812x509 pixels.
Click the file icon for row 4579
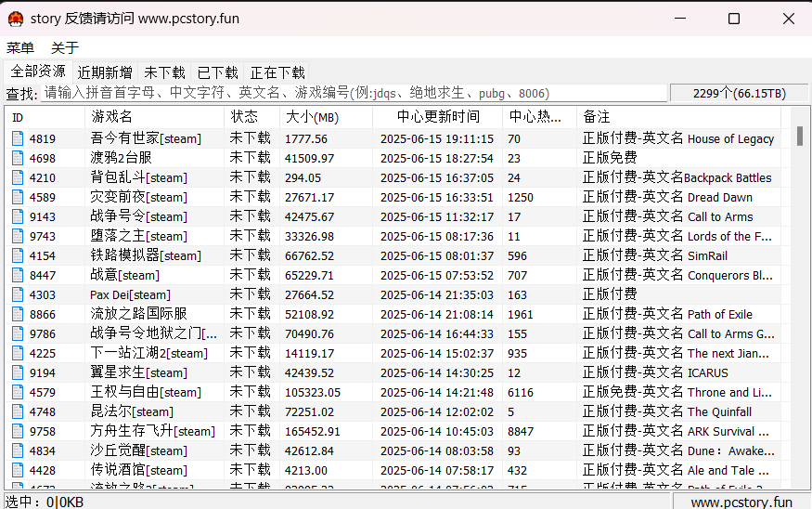pos(18,392)
